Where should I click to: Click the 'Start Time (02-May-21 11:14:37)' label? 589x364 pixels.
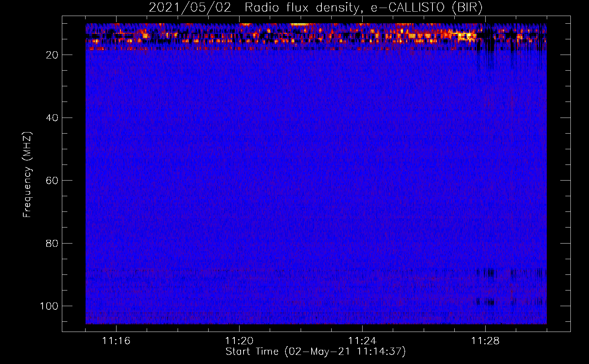point(316,352)
